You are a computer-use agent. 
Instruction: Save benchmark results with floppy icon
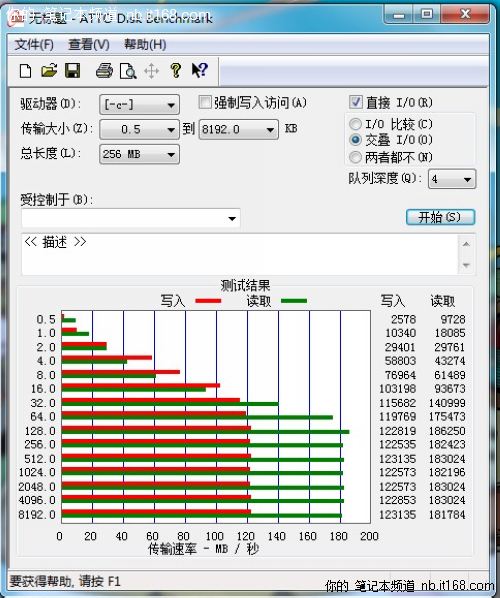coord(72,71)
